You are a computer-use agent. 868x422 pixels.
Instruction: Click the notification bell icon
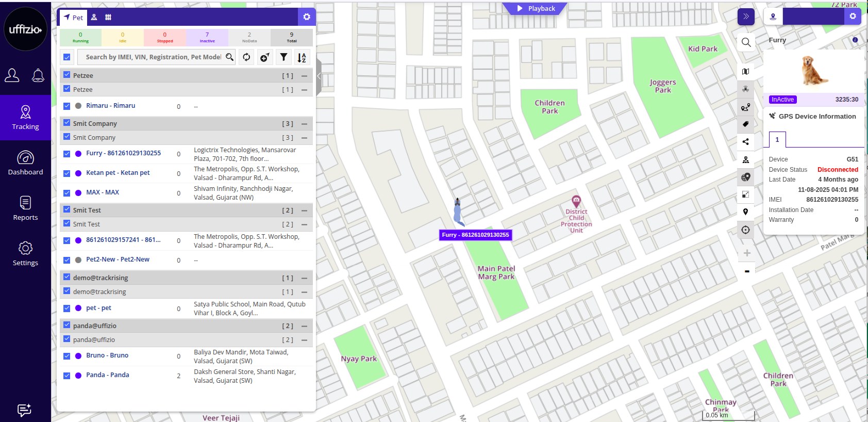[x=38, y=76]
